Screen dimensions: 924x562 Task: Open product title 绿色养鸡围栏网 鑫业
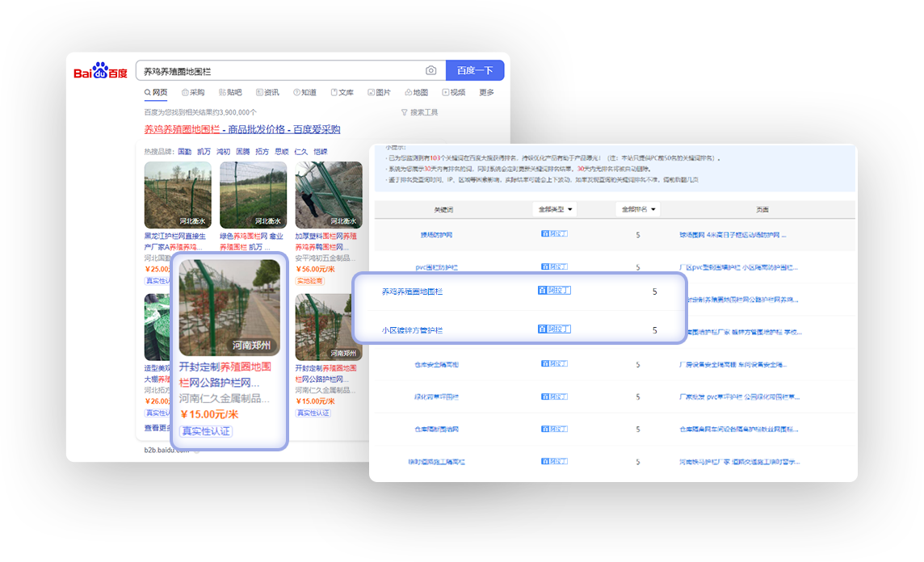tap(252, 241)
